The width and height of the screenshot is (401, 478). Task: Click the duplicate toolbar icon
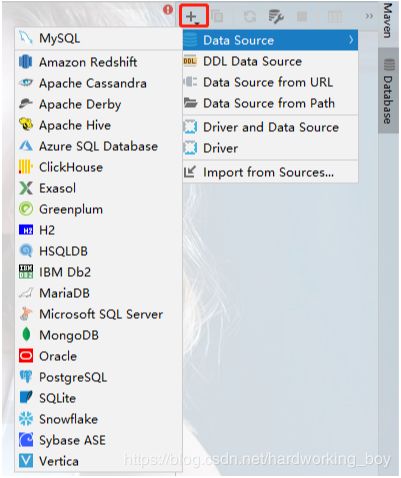click(218, 16)
